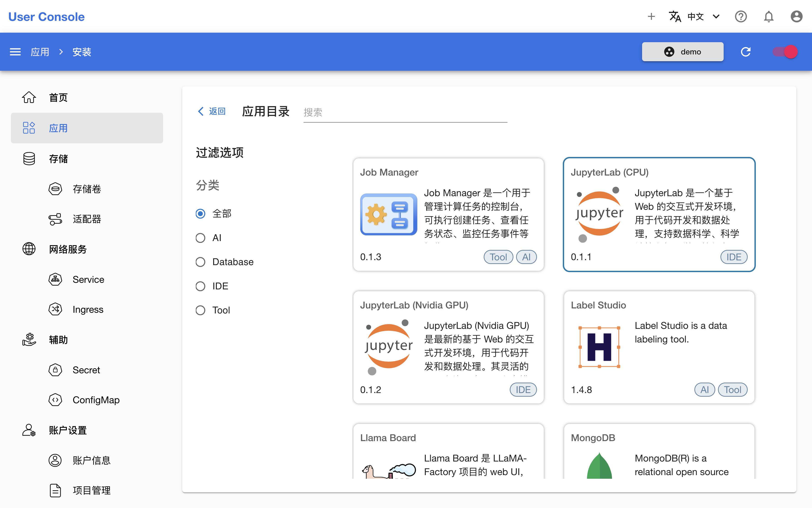Open 首页 in the sidebar
The width and height of the screenshot is (812, 508).
tap(87, 98)
